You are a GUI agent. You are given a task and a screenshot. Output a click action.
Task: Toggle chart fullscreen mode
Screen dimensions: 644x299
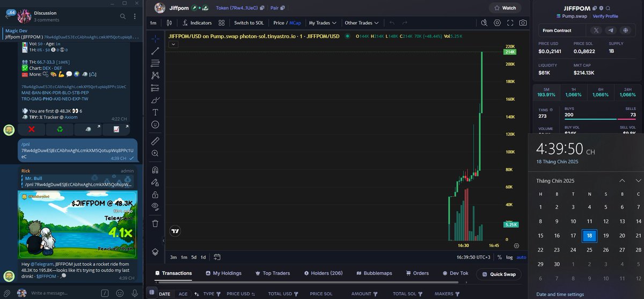pyautogui.click(x=510, y=23)
